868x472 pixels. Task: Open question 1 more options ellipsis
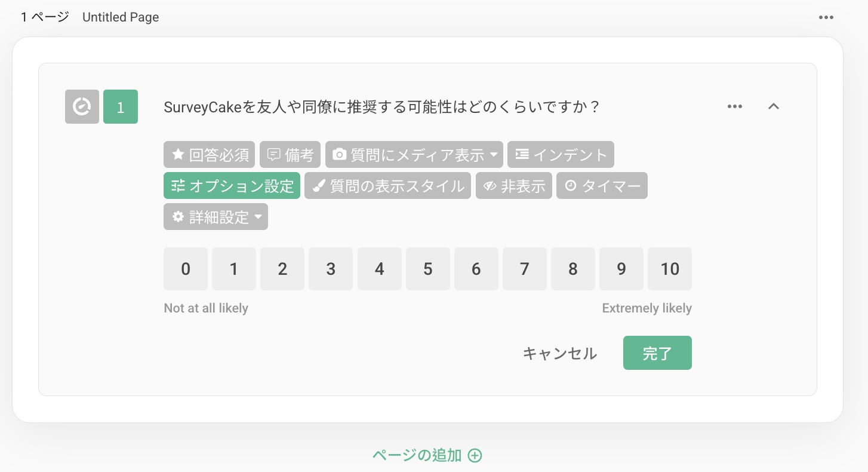pyautogui.click(x=735, y=106)
